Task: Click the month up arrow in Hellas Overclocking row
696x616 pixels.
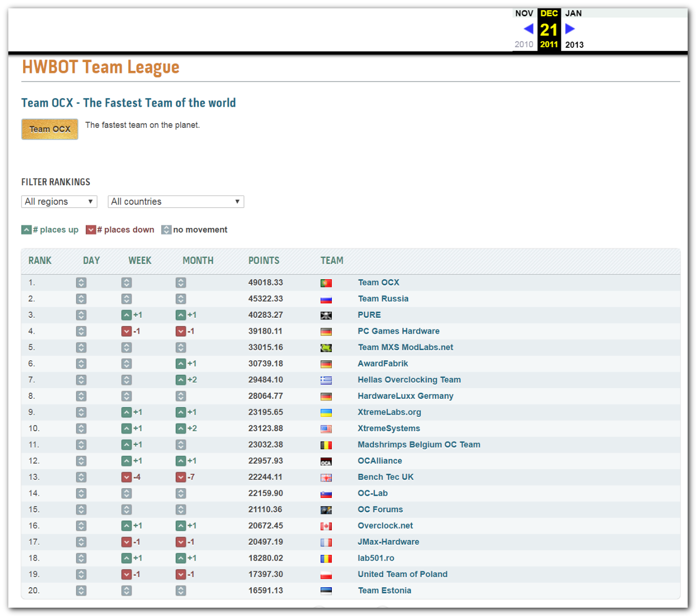Action: tap(180, 380)
